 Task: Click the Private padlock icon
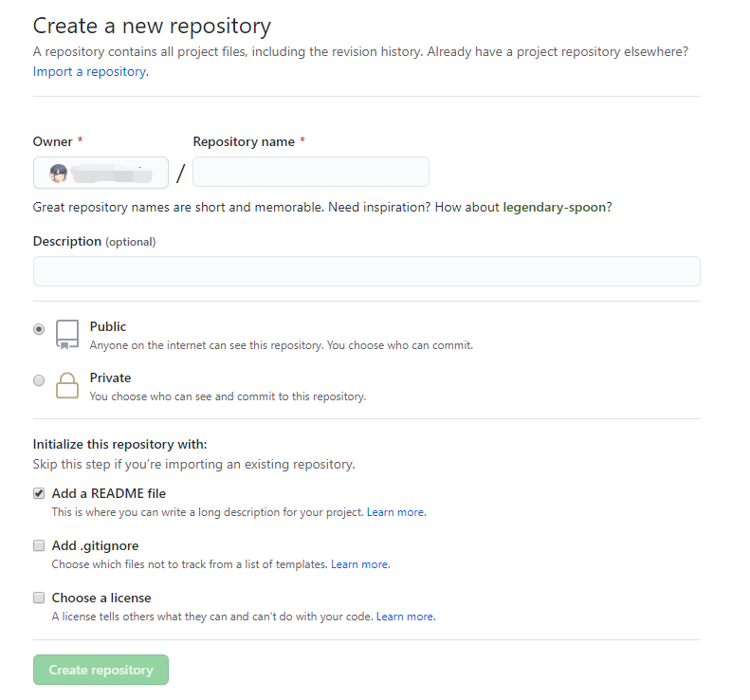(67, 385)
